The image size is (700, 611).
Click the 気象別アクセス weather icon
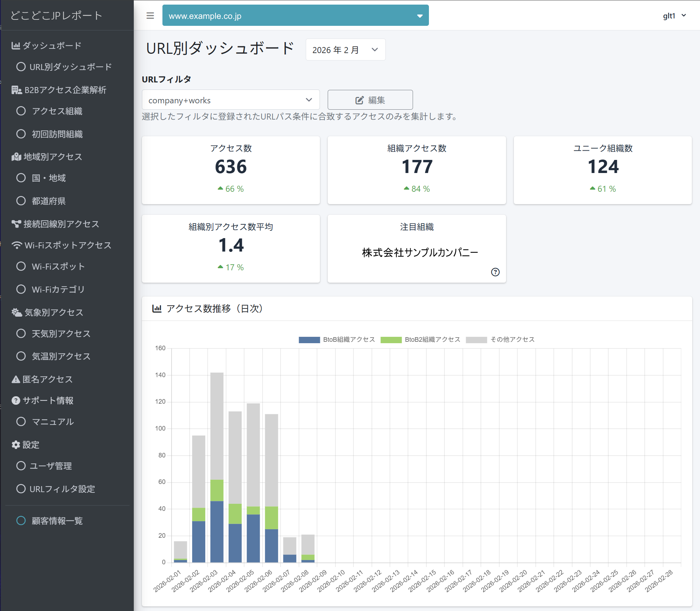(17, 312)
